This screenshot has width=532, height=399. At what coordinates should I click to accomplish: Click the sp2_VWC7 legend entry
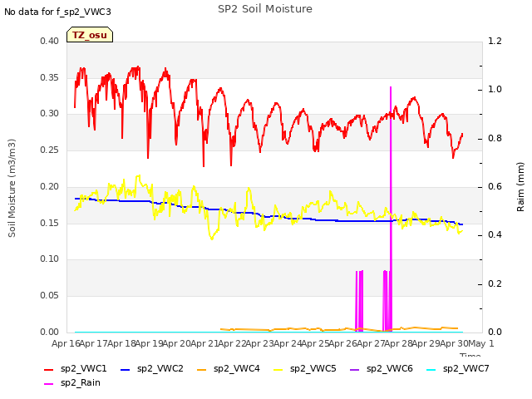[x=458, y=369]
